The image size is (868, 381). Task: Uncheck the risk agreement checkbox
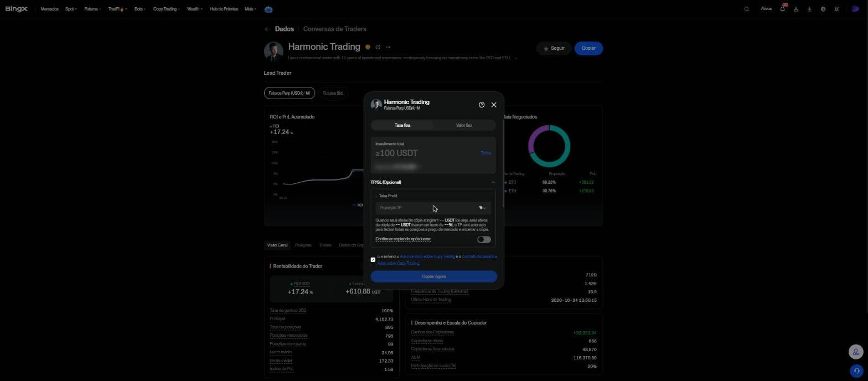pos(373,260)
